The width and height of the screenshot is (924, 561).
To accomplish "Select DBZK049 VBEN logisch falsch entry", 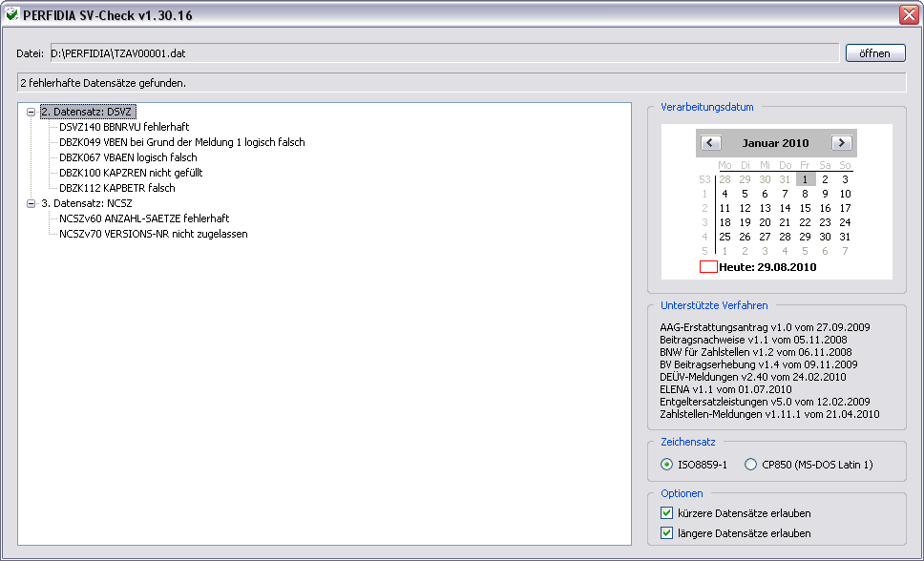I will click(x=182, y=142).
